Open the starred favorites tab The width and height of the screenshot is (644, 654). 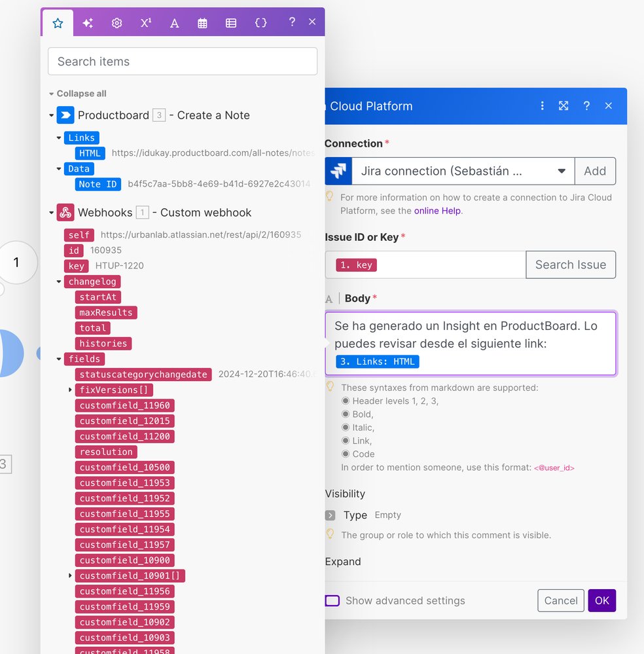point(58,23)
